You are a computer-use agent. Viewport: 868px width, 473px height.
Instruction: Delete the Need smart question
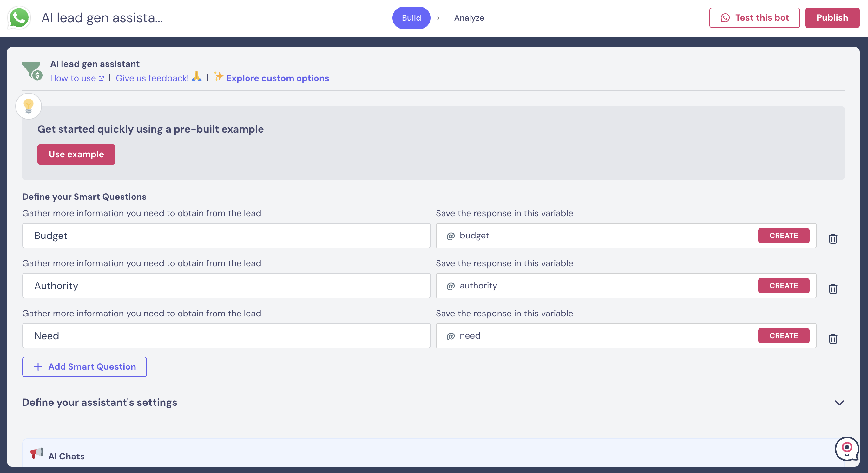click(833, 339)
